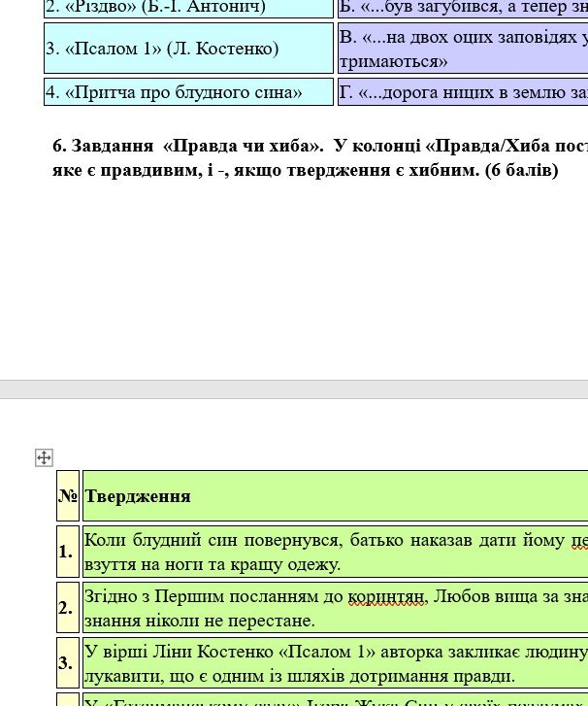Select the cell «Псалом 1» (Л. Костенко)
The height and width of the screenshot is (706, 588).
(x=162, y=49)
